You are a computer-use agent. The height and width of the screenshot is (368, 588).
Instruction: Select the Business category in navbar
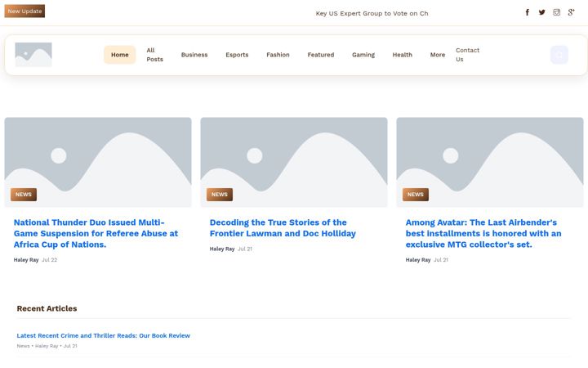194,55
